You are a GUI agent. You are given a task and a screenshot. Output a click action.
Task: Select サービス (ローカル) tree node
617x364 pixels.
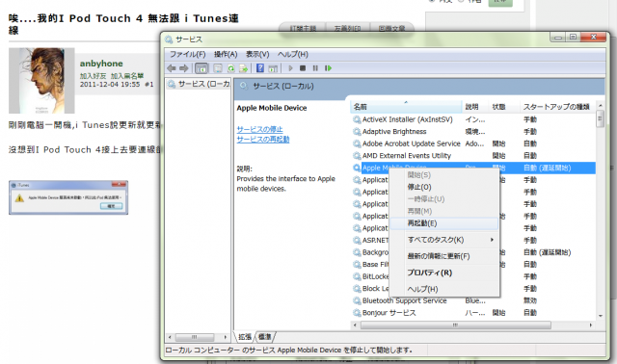coord(200,84)
